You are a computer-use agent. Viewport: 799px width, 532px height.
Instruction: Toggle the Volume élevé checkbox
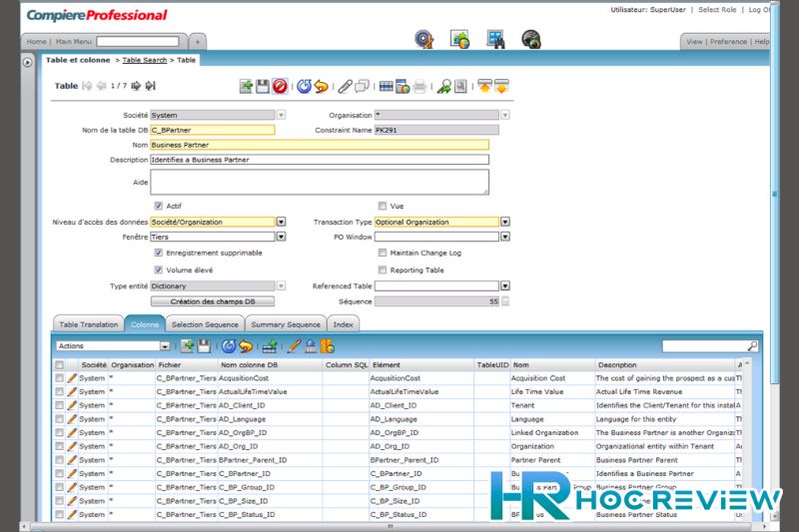point(159,269)
